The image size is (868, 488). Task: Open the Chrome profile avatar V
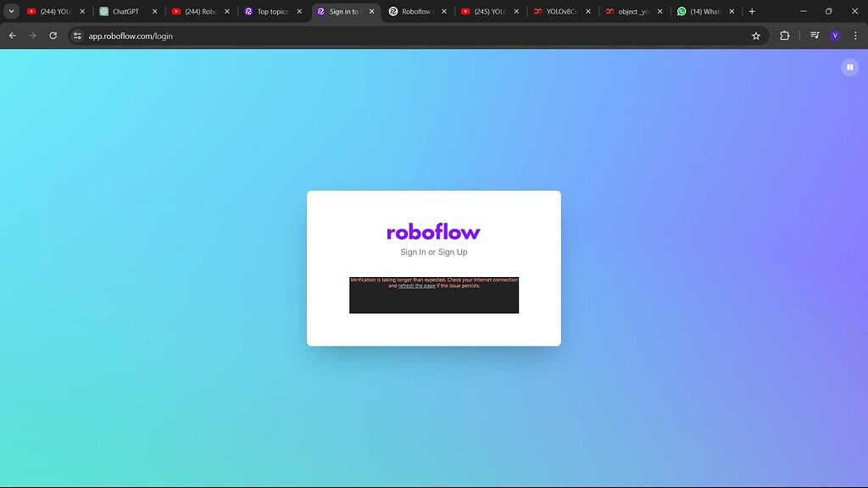[834, 36]
